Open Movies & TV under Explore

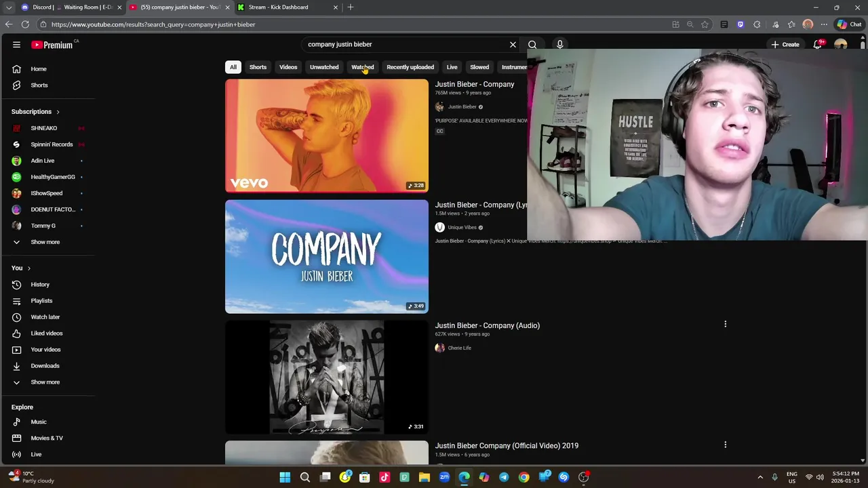click(x=47, y=439)
